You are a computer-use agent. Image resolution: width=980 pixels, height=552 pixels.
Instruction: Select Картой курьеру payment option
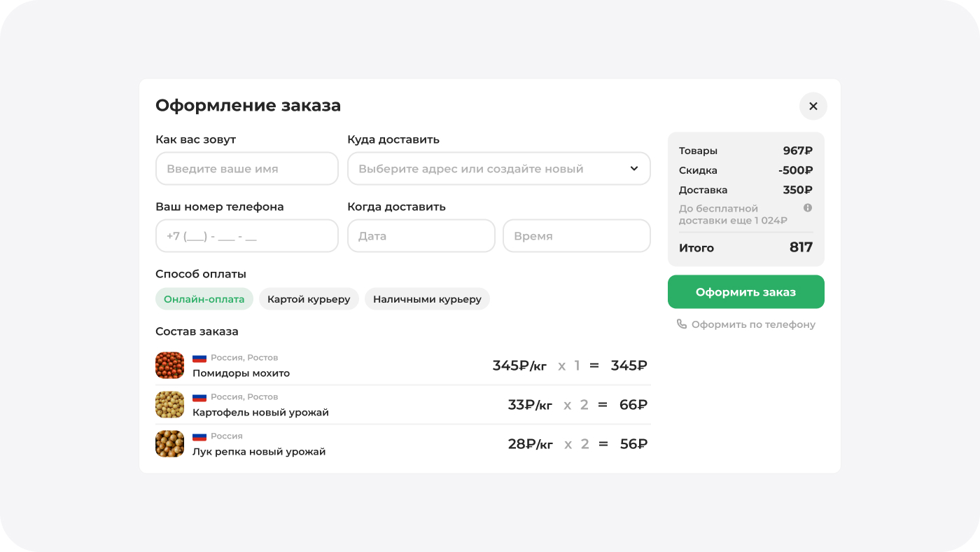[x=309, y=299]
